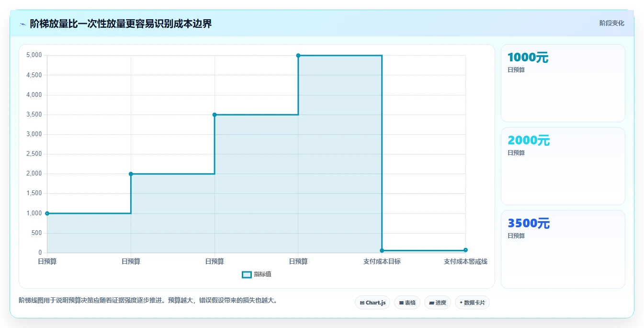Click the 4,000 y-axis label

click(34, 95)
